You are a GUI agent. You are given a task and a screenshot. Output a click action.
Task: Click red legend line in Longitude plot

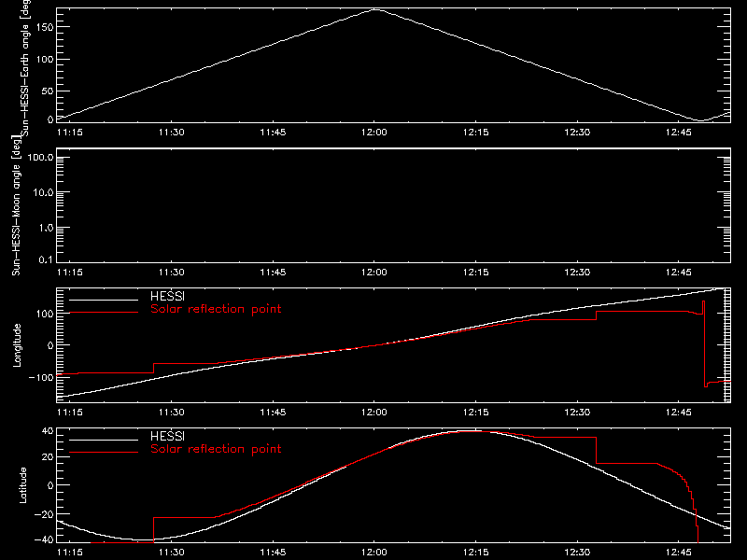(104, 313)
